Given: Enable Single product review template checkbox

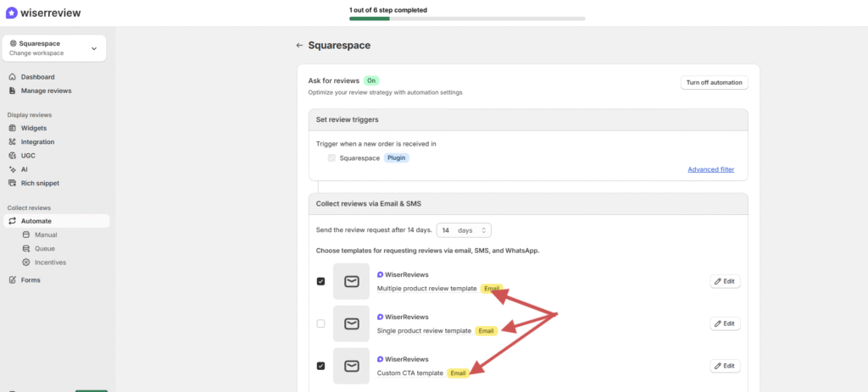Looking at the screenshot, I should (320, 323).
